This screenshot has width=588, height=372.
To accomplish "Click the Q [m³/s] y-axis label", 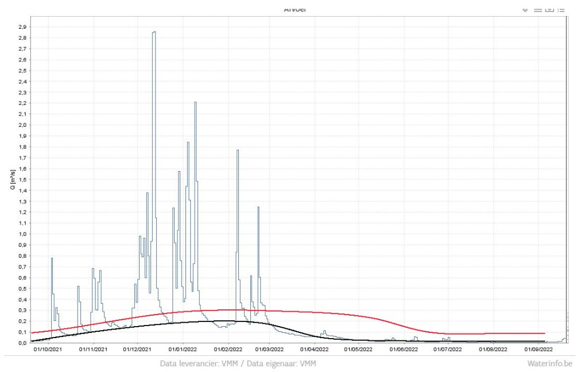I will pos(21,179).
